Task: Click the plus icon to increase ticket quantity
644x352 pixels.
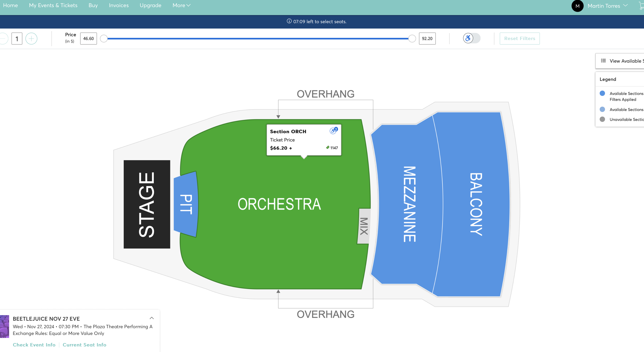Action: coord(31,39)
